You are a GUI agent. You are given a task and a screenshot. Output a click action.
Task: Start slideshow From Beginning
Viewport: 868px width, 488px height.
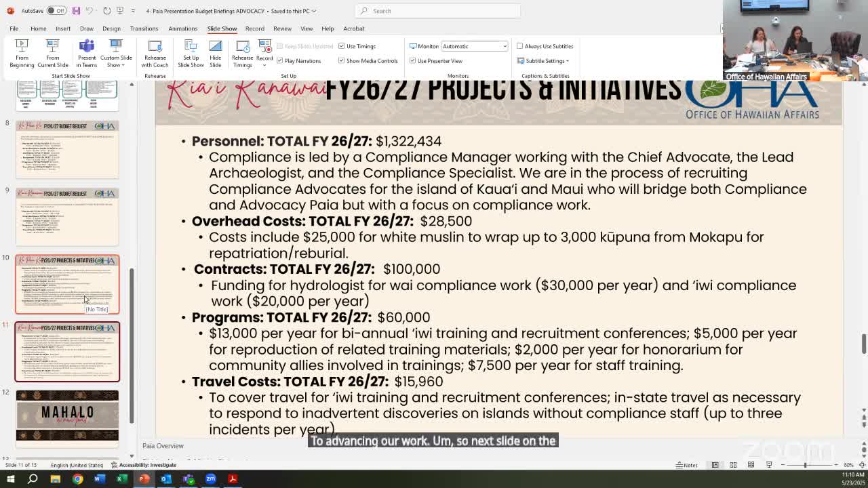[22, 52]
